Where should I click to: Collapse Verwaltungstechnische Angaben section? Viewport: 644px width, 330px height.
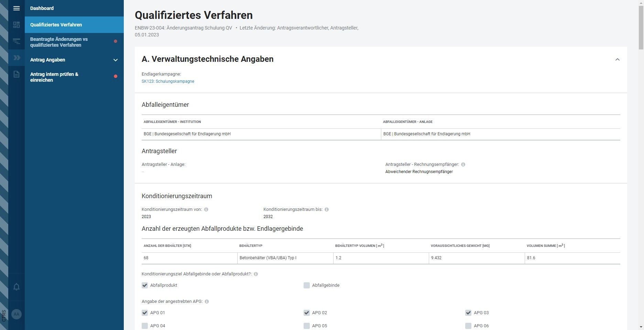point(618,59)
